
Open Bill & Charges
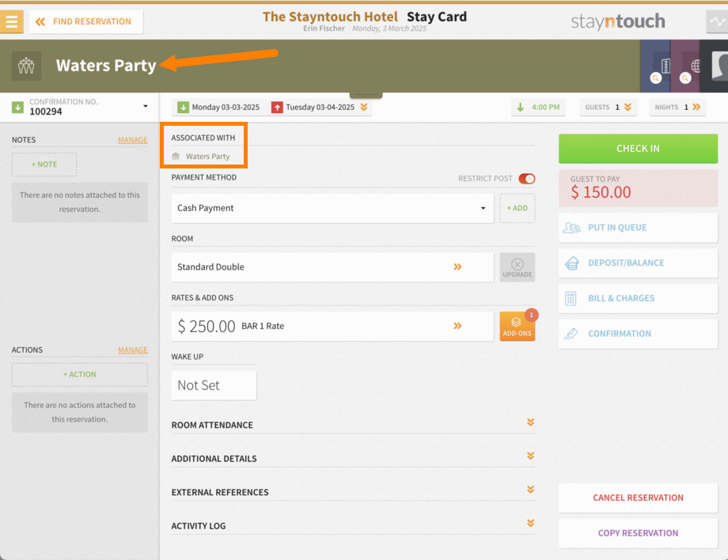(x=638, y=298)
